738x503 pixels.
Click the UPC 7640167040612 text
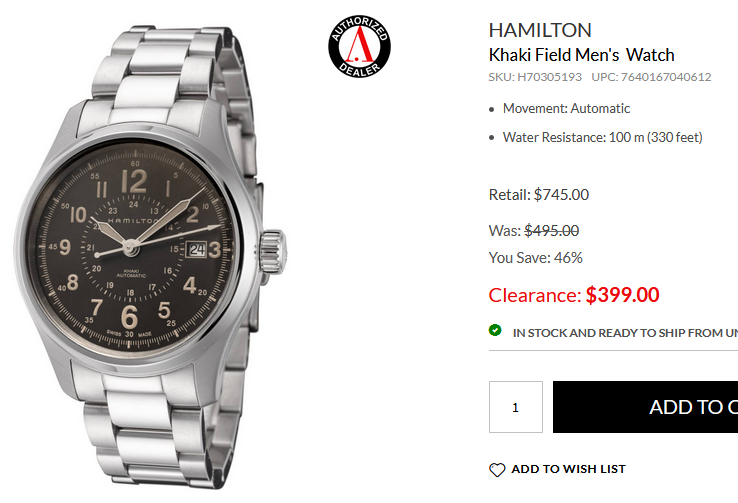(651, 77)
